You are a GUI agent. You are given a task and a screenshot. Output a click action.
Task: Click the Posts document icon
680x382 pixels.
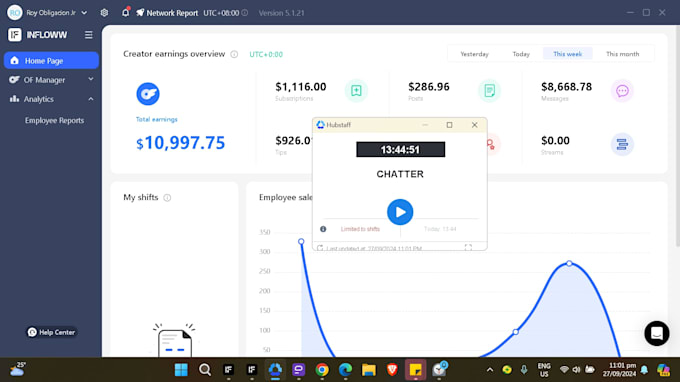(489, 90)
